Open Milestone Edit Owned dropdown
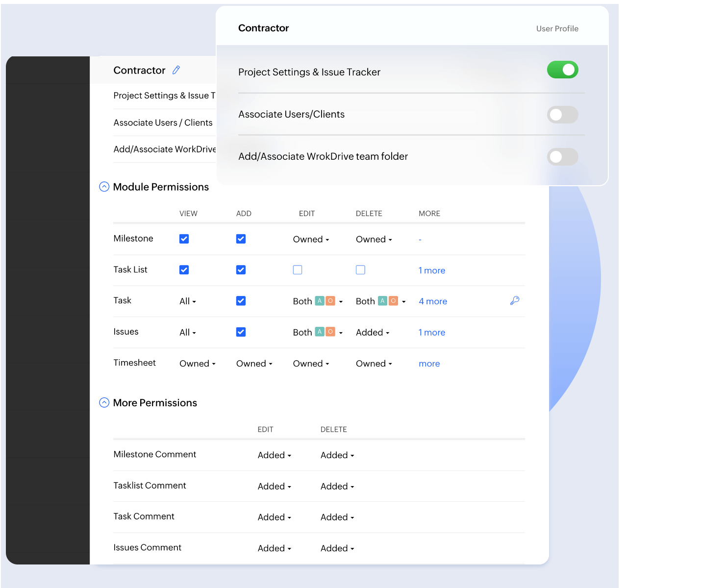This screenshot has width=701, height=588. (311, 240)
